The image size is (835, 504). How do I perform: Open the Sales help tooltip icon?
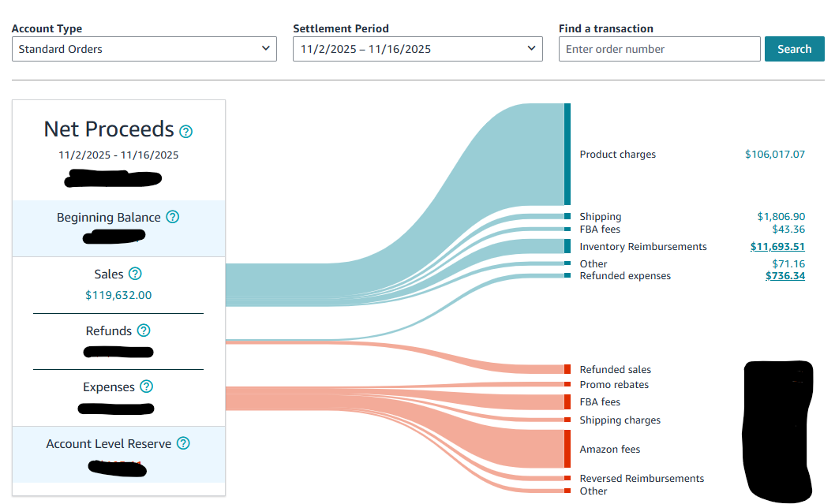tap(135, 274)
